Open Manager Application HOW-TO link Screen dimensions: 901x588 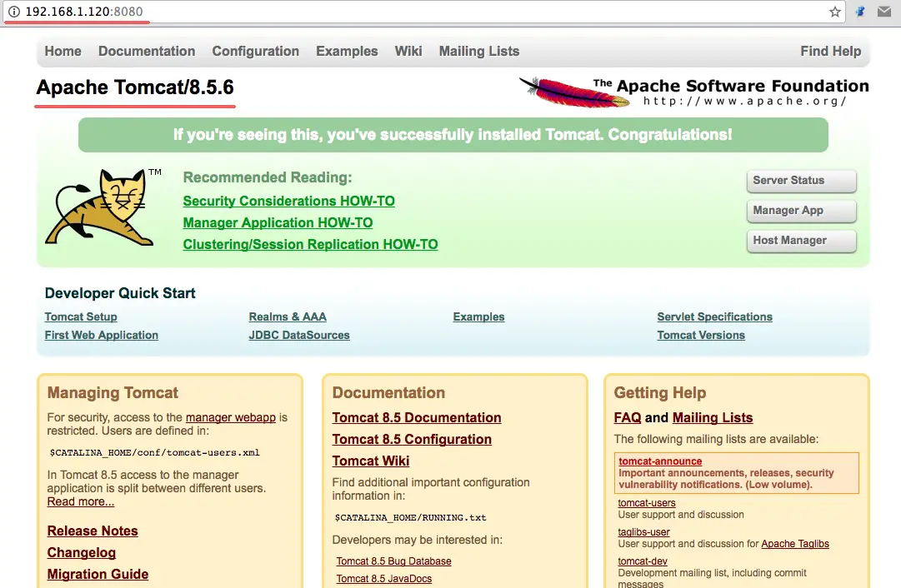pyautogui.click(x=278, y=223)
